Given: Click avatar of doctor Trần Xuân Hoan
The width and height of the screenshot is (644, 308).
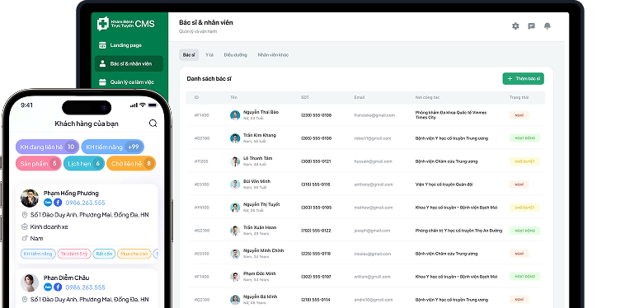Looking at the screenshot, I should [235, 231].
